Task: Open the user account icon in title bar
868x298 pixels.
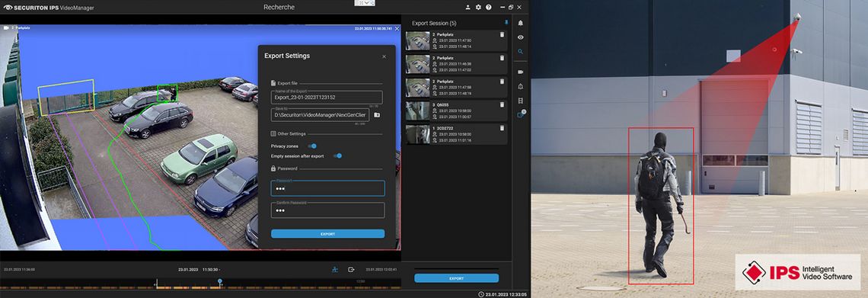Action: point(468,7)
